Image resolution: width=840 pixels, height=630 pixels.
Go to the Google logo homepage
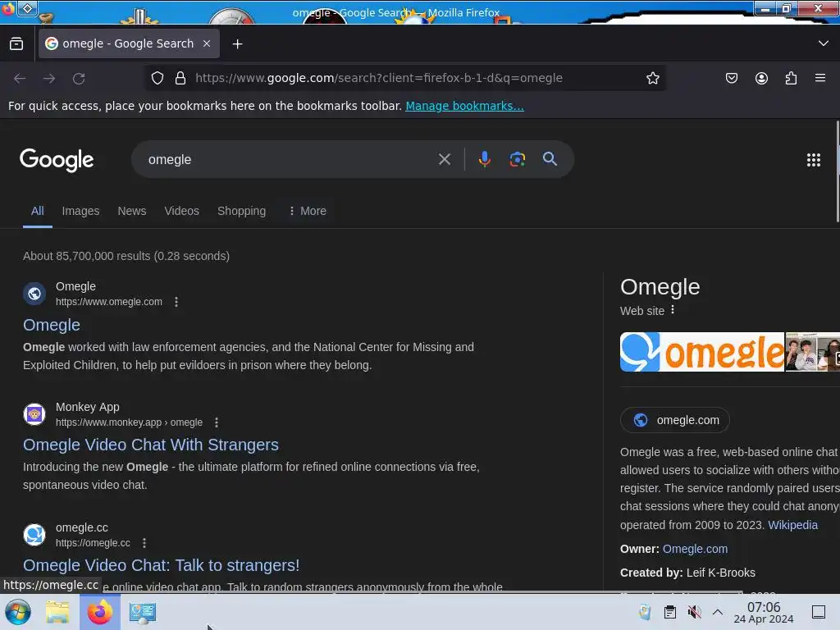pos(57,160)
